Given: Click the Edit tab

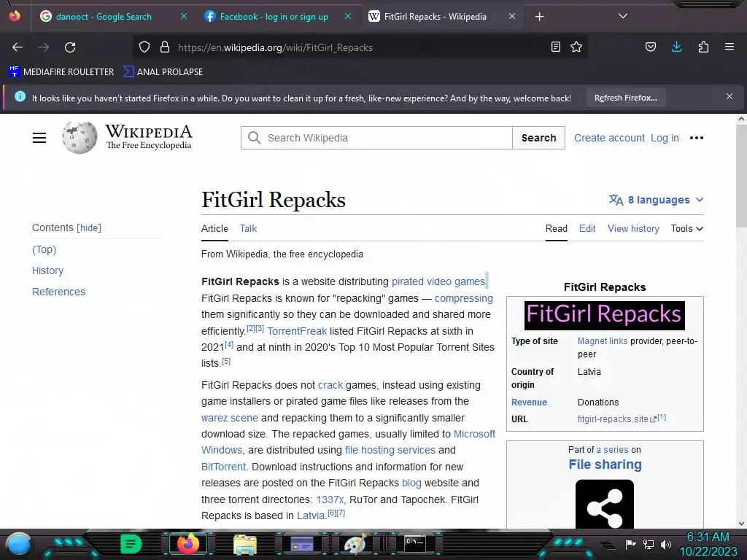Looking at the screenshot, I should click(587, 228).
